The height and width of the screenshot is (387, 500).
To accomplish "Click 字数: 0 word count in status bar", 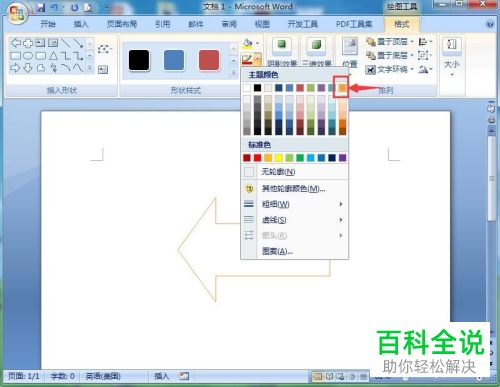I will (x=62, y=376).
